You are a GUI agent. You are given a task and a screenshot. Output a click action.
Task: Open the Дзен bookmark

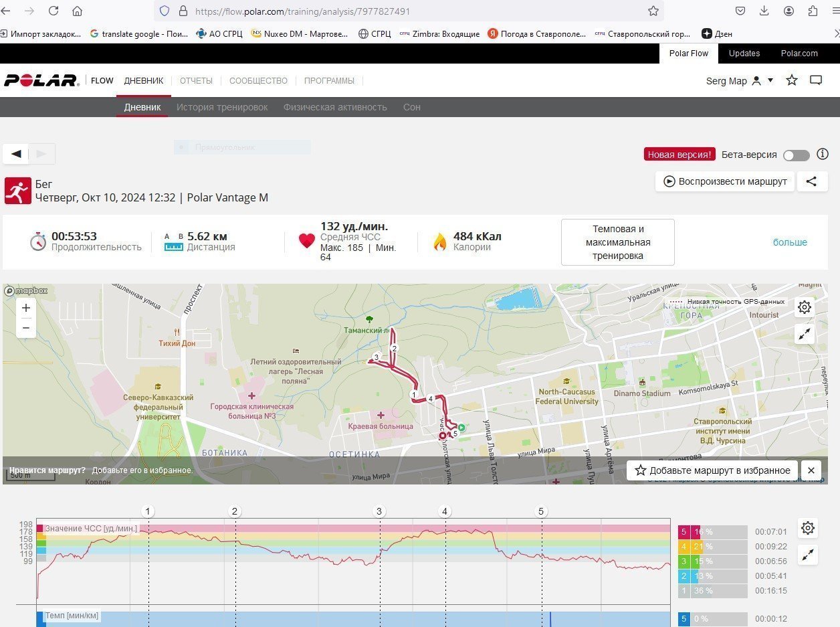(717, 33)
